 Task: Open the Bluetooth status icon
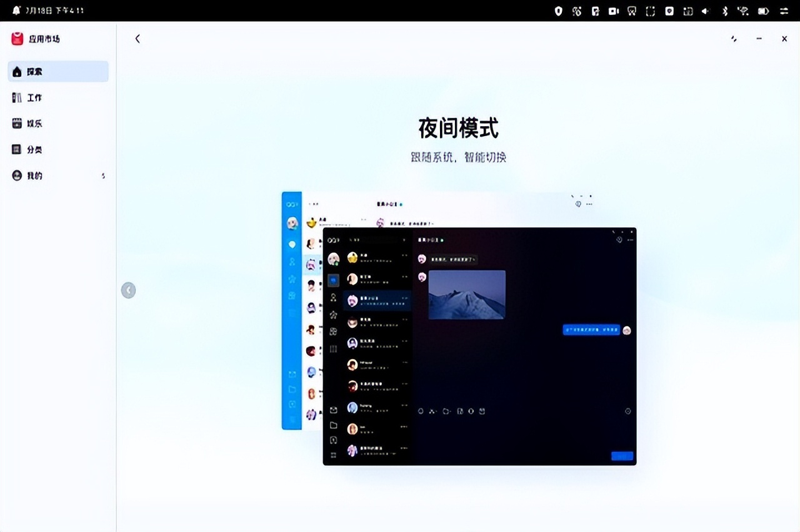pyautogui.click(x=725, y=11)
